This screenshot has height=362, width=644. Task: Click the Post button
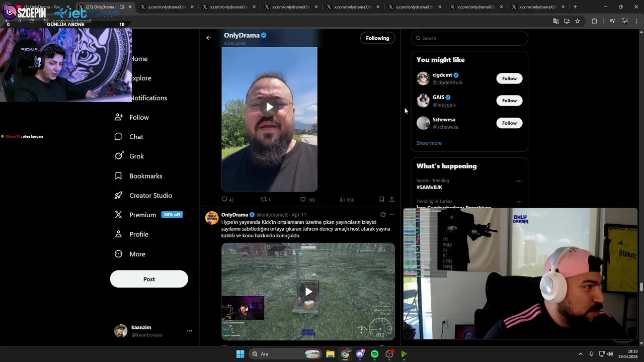click(149, 279)
